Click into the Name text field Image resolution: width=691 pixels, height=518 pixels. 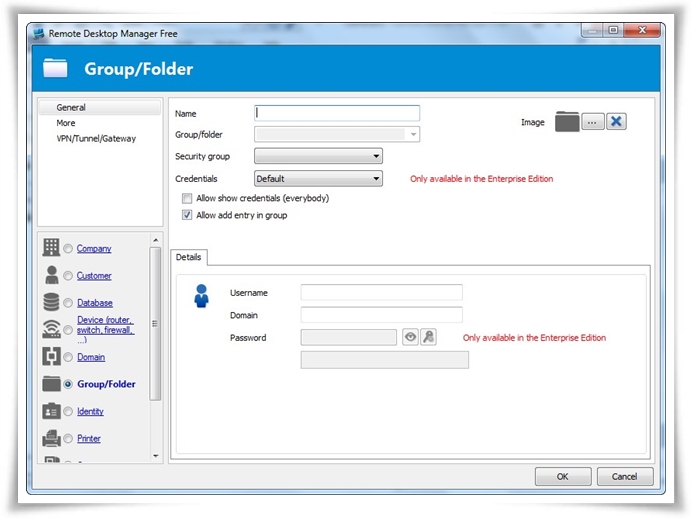pos(337,113)
